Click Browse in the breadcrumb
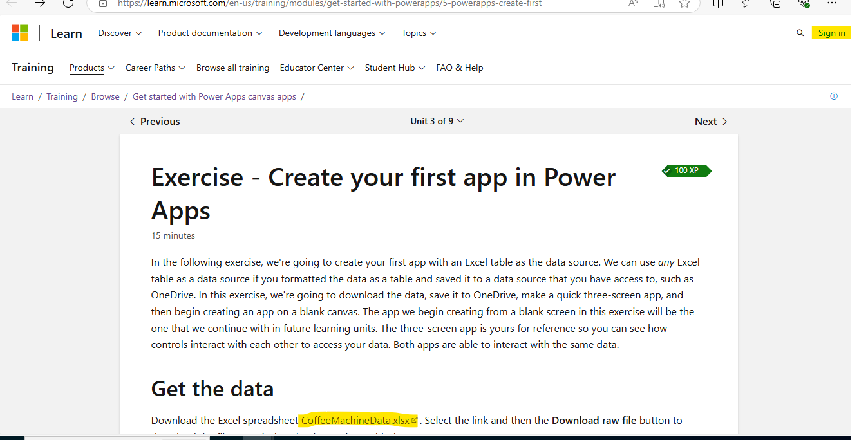868x440 pixels. pyautogui.click(x=106, y=96)
